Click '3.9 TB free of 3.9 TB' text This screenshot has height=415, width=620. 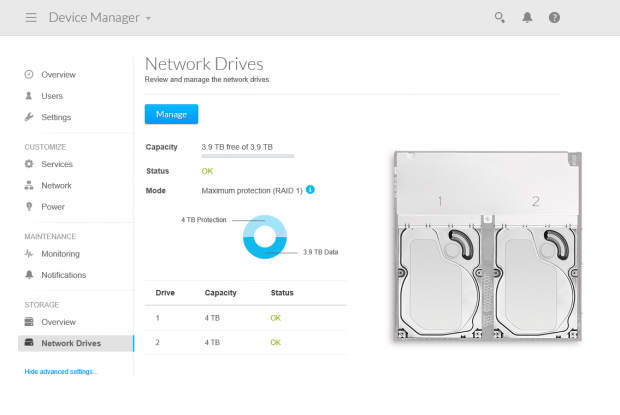click(x=237, y=147)
